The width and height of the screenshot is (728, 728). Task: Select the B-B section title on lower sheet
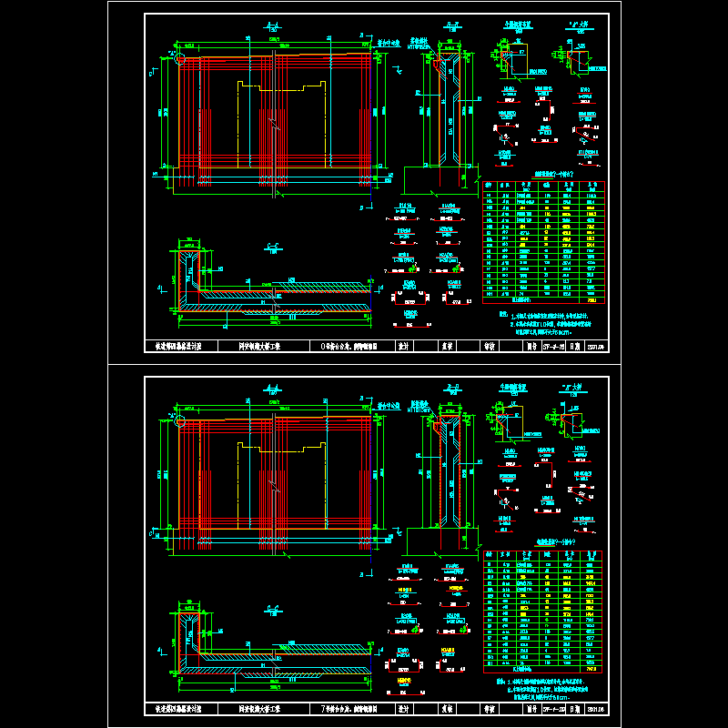click(x=452, y=389)
